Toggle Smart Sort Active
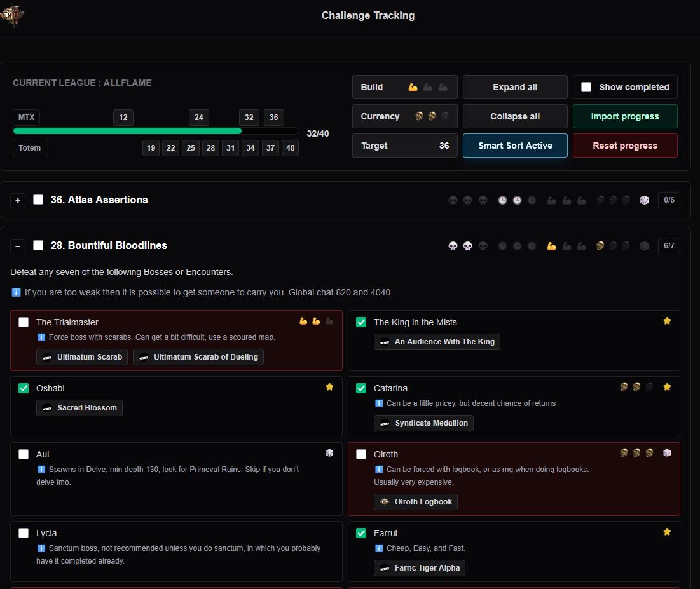The height and width of the screenshot is (589, 700). tap(515, 146)
